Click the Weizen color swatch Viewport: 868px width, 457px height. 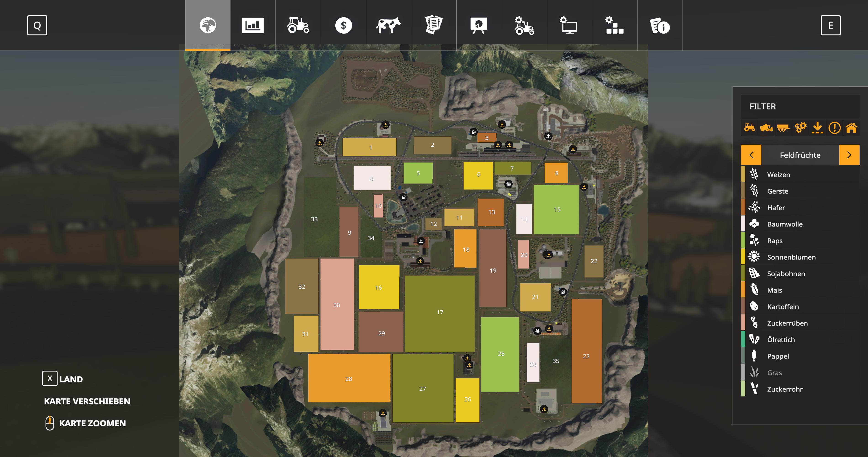click(x=743, y=174)
